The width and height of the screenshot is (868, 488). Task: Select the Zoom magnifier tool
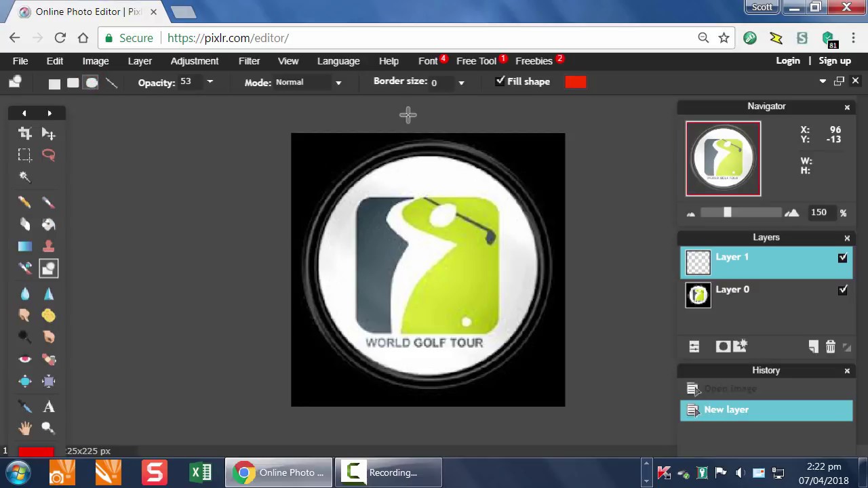[48, 428]
